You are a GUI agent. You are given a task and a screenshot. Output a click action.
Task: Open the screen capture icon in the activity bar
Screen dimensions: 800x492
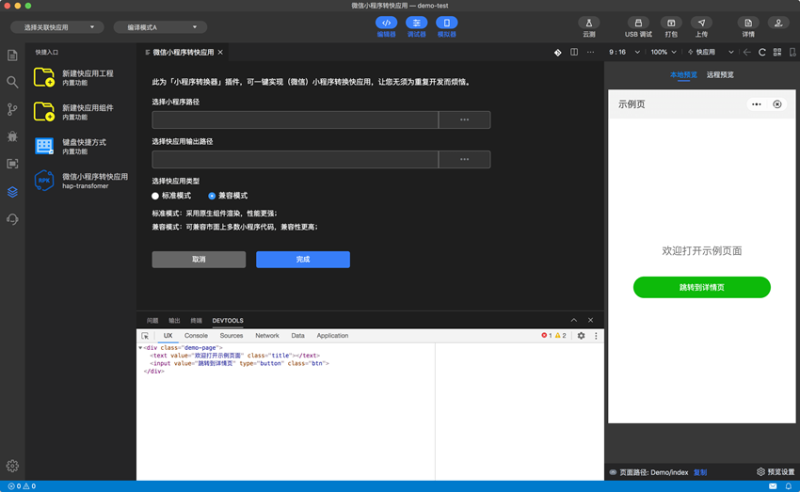(x=12, y=164)
